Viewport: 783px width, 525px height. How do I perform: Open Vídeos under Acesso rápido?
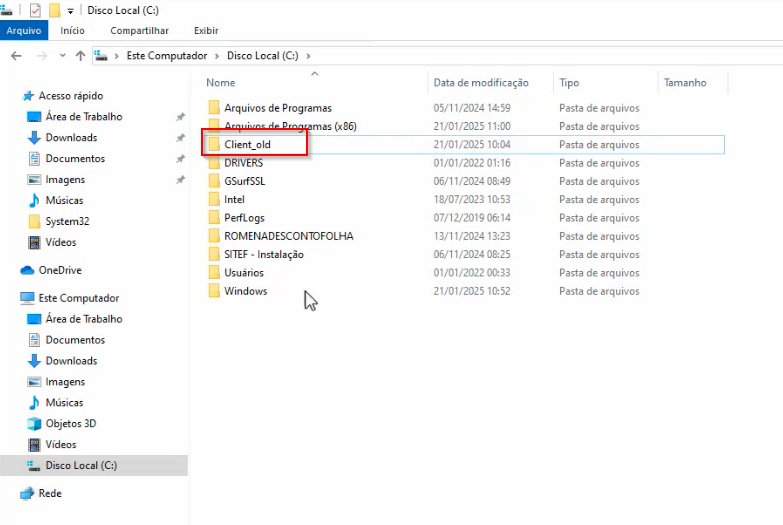tap(61, 242)
